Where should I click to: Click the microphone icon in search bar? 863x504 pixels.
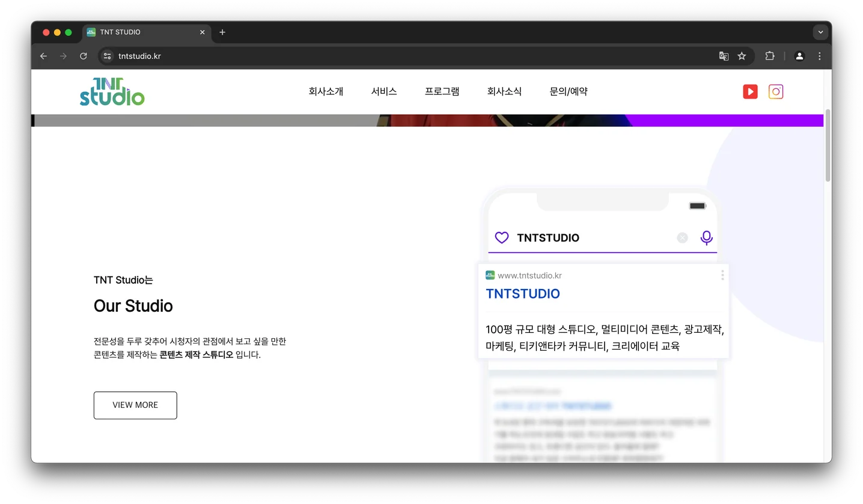tap(707, 238)
